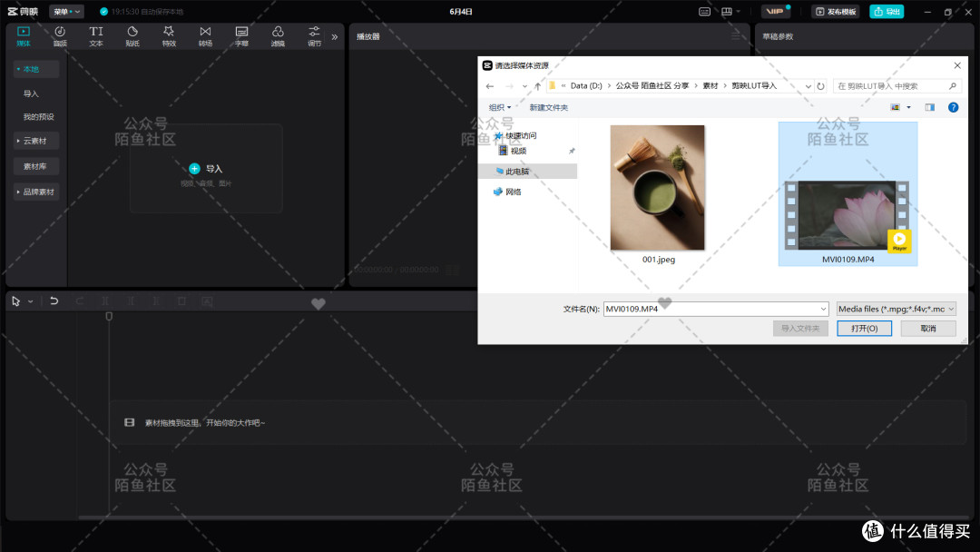Open the 滤镜 filters tab
This screenshot has height=552, width=980.
coord(279,36)
